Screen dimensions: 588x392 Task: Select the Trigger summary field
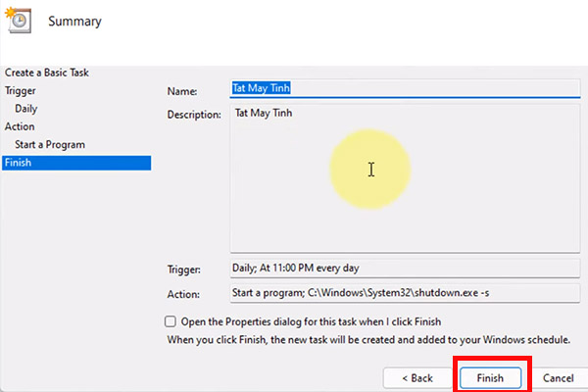pyautogui.click(x=405, y=269)
